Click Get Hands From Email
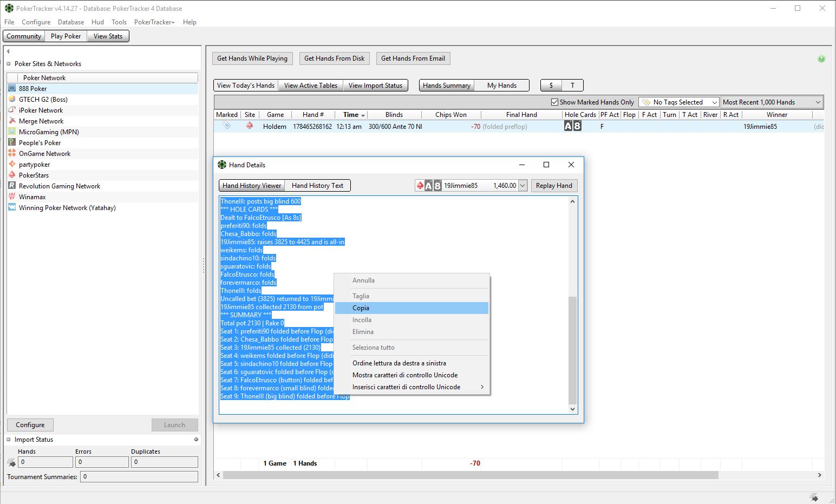Screen dimensions: 836x504 413,58
